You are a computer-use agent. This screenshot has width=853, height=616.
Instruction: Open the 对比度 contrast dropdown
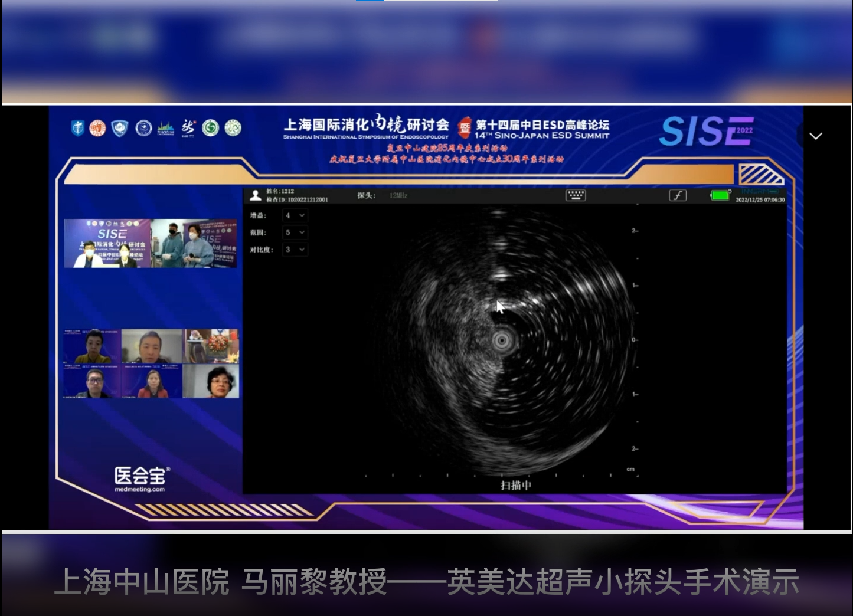click(x=295, y=250)
